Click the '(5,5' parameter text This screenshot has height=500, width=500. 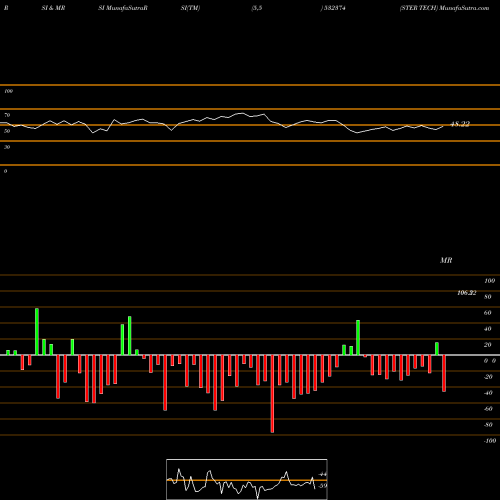257,8
